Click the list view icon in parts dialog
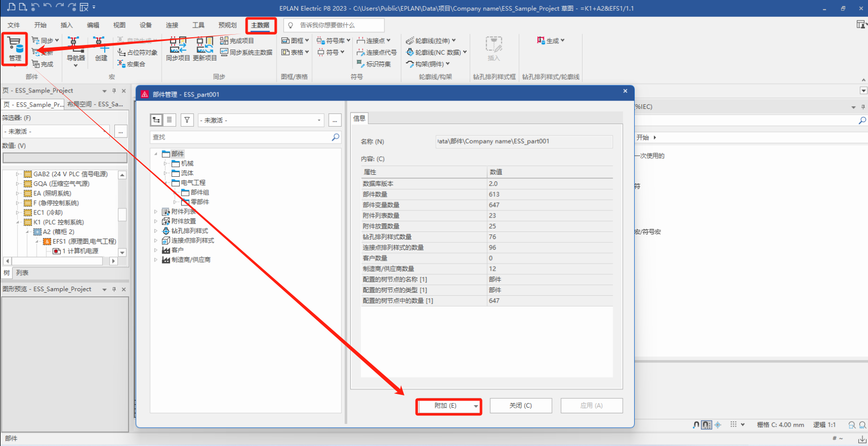 (x=169, y=120)
